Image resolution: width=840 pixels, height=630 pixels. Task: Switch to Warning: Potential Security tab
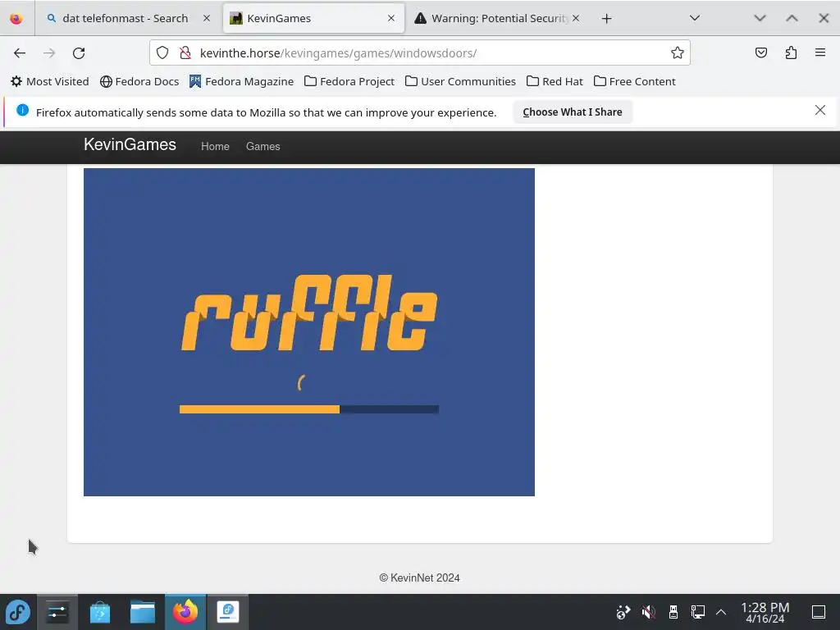click(x=498, y=18)
